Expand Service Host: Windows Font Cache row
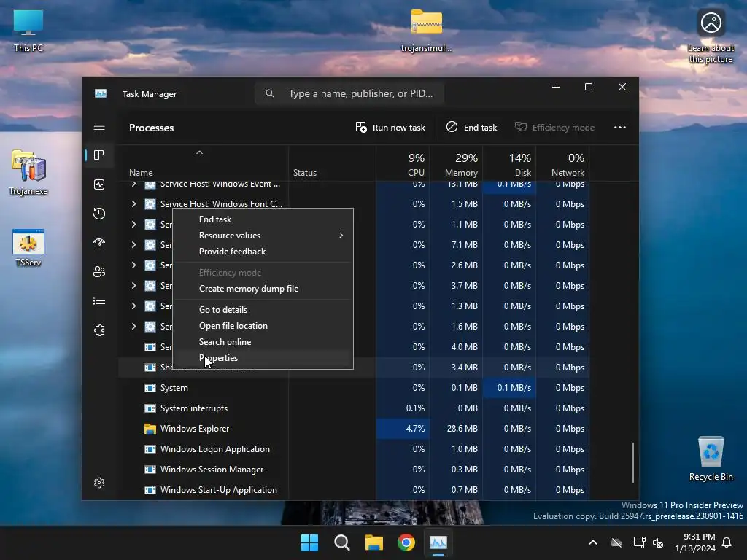 (x=134, y=204)
